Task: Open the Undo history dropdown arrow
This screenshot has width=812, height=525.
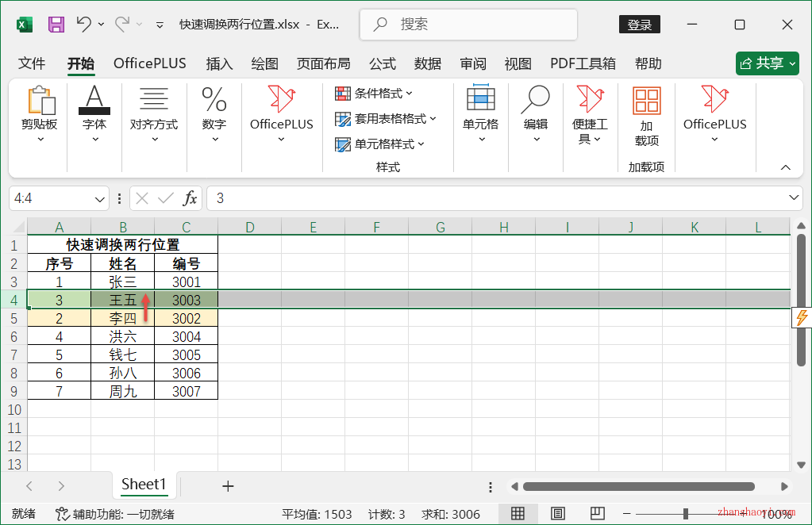Action: [102, 25]
